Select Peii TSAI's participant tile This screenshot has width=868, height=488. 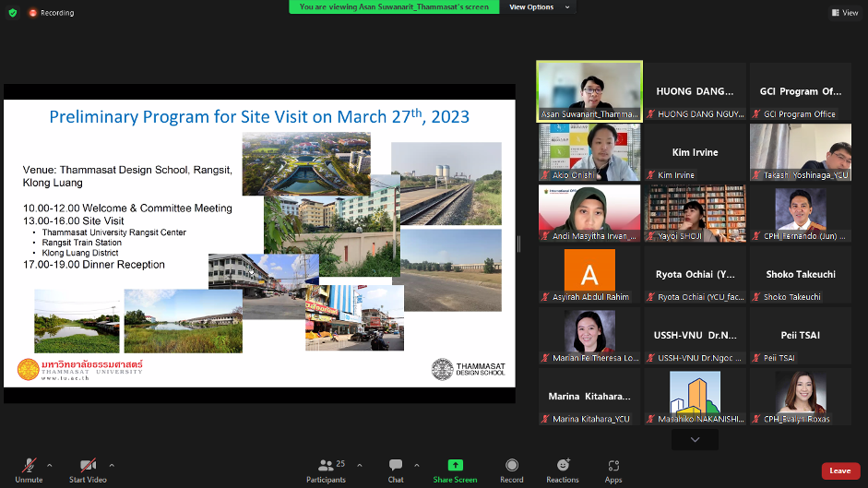click(x=801, y=336)
